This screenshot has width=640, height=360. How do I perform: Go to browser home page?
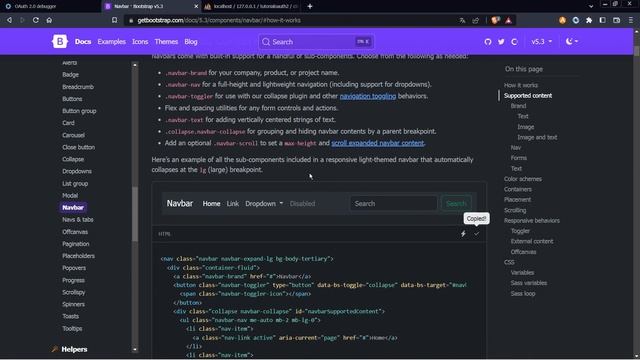tap(49, 20)
